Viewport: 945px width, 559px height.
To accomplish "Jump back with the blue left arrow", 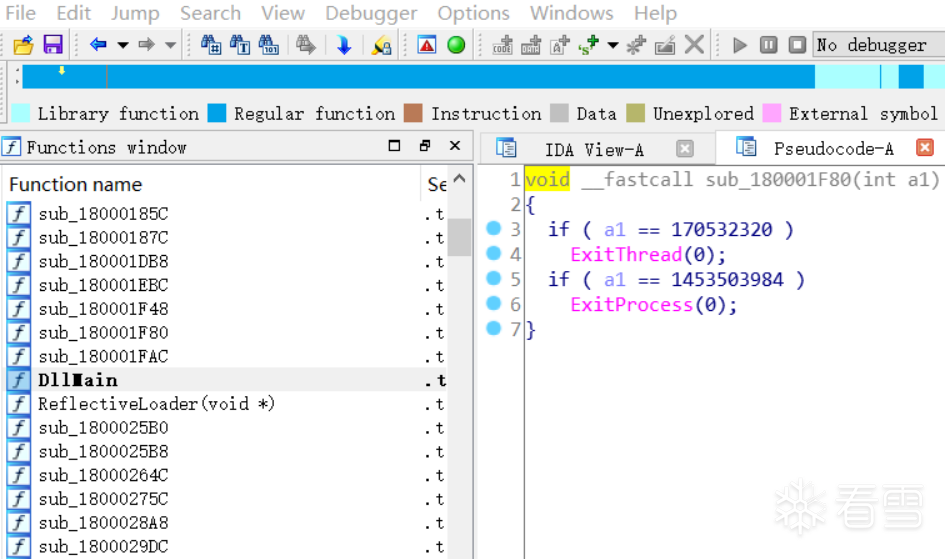I will pyautogui.click(x=98, y=44).
